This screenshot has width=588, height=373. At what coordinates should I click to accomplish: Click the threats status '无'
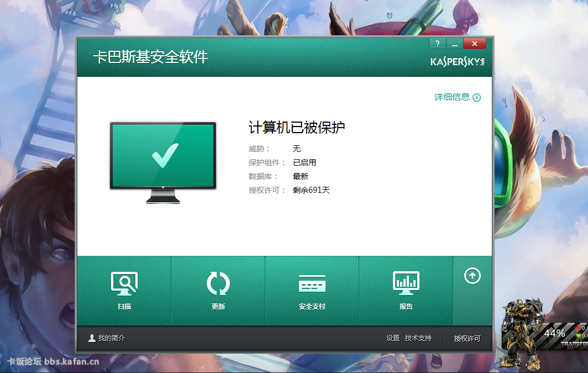(x=297, y=149)
